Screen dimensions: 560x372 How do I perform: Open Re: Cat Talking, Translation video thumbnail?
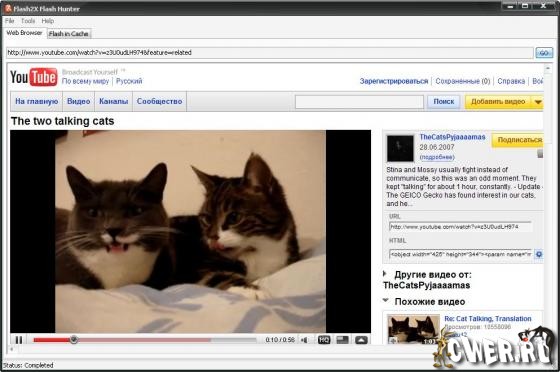(x=413, y=329)
